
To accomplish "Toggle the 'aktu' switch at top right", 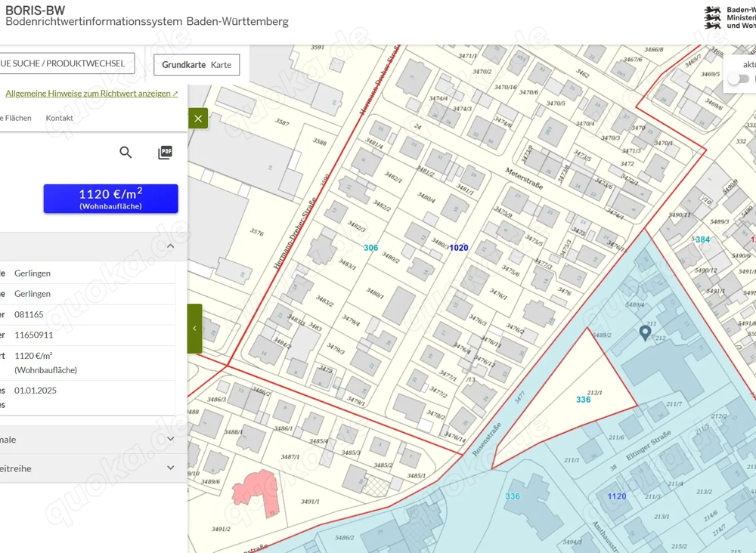I will tap(739, 79).
